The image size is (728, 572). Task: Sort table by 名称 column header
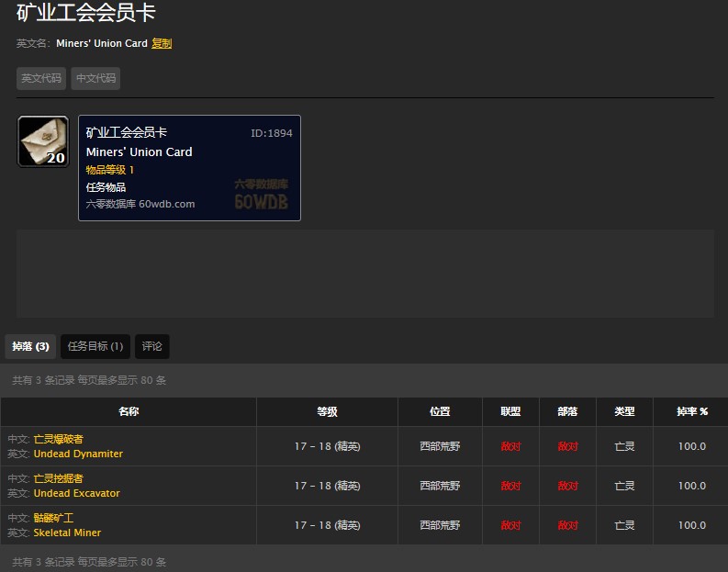tap(129, 412)
